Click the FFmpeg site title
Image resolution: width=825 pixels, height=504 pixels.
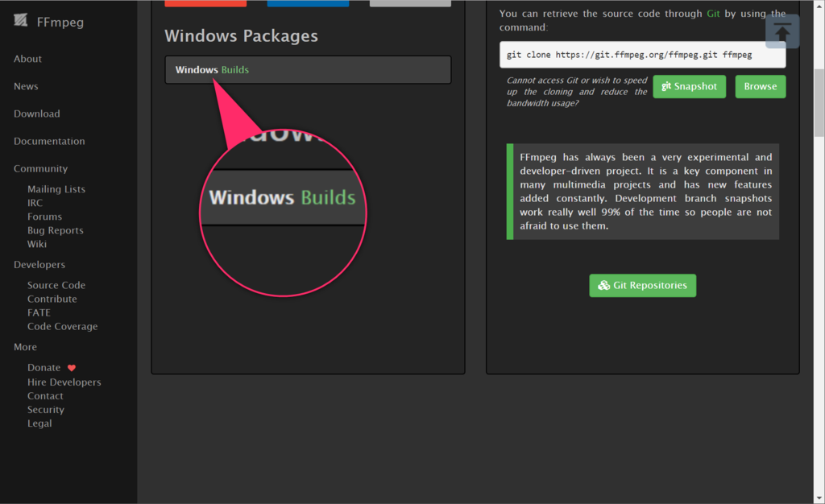[x=60, y=22]
